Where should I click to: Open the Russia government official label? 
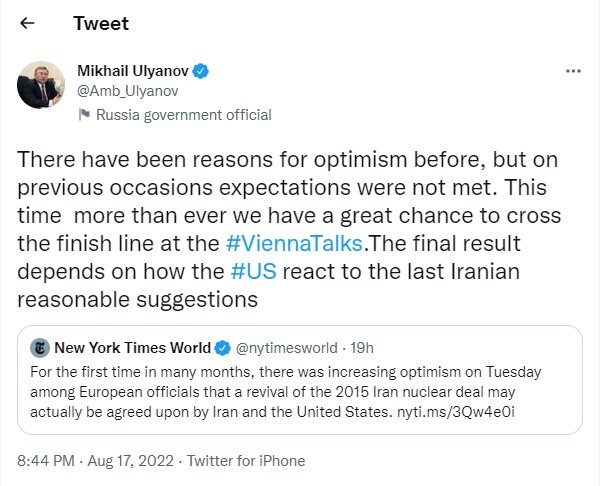pos(183,115)
